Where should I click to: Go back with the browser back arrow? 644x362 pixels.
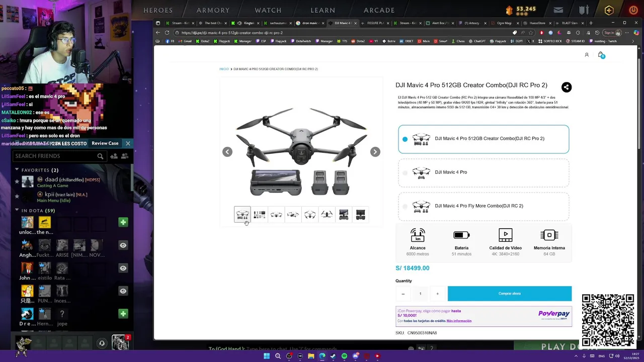(158, 33)
